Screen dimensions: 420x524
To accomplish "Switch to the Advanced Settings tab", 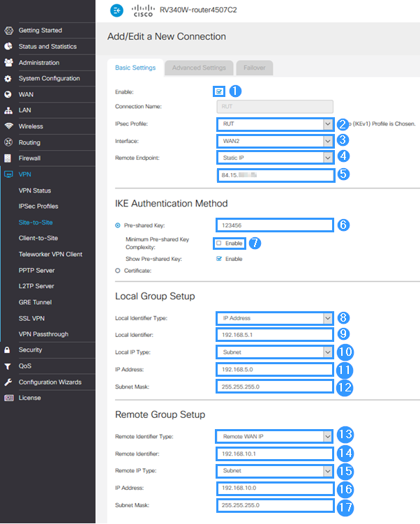I will click(199, 68).
